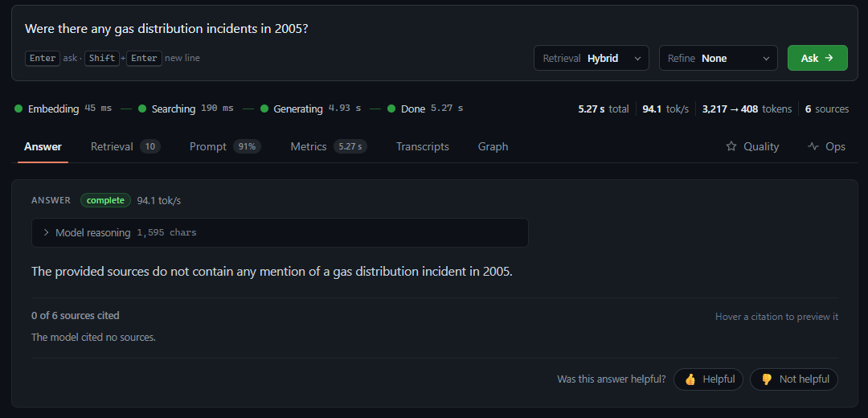
Task: Click the pulse icon beside Ops
Action: (813, 147)
